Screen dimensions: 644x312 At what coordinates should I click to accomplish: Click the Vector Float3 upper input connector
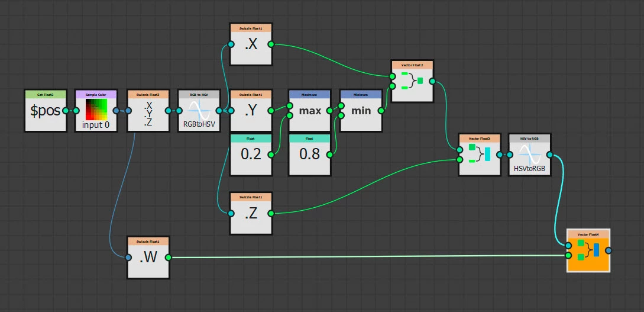pyautogui.click(x=459, y=150)
